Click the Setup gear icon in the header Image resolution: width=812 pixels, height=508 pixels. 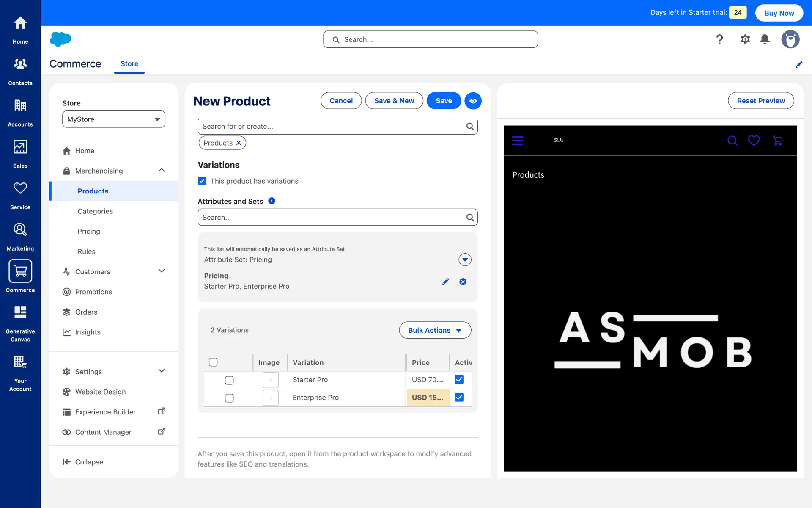pyautogui.click(x=745, y=39)
